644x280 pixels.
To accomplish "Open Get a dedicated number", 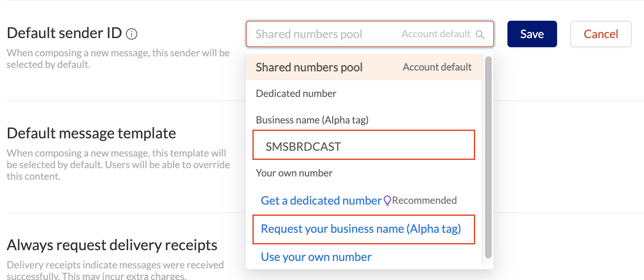I will pos(321,200).
